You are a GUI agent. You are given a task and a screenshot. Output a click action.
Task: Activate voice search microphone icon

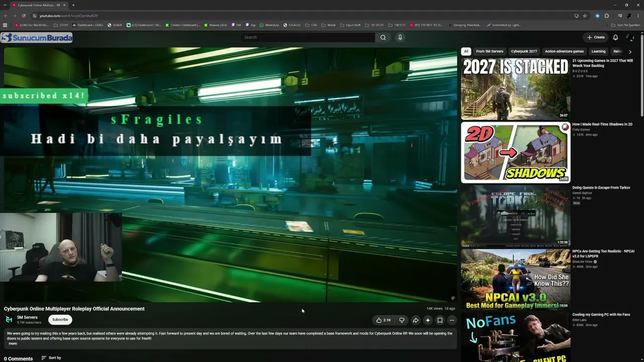(x=400, y=37)
